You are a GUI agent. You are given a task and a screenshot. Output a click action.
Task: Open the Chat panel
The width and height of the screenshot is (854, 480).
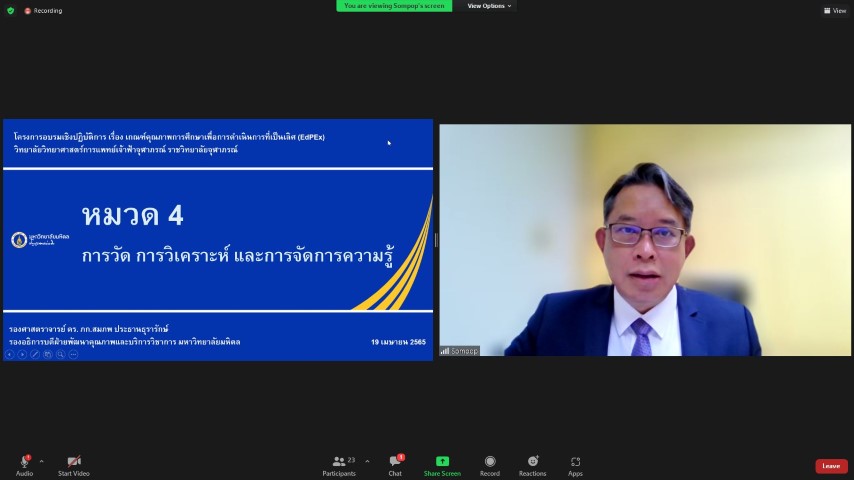point(395,462)
